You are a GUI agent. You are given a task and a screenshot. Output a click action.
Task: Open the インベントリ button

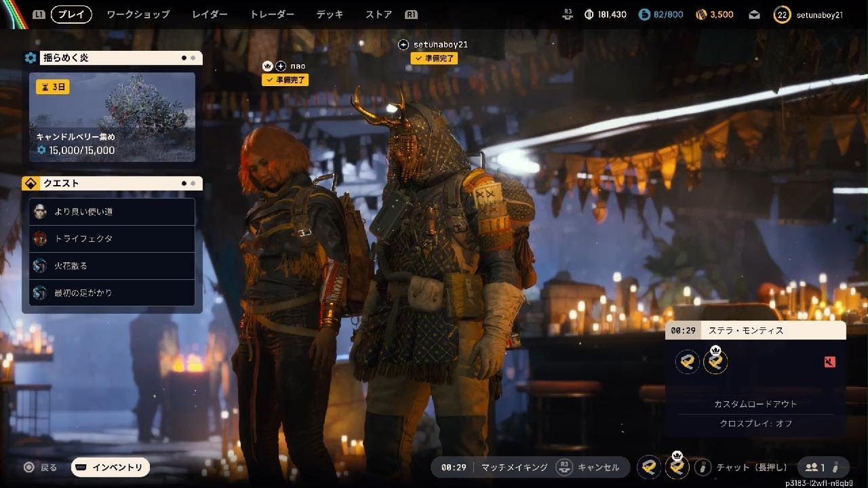[111, 468]
